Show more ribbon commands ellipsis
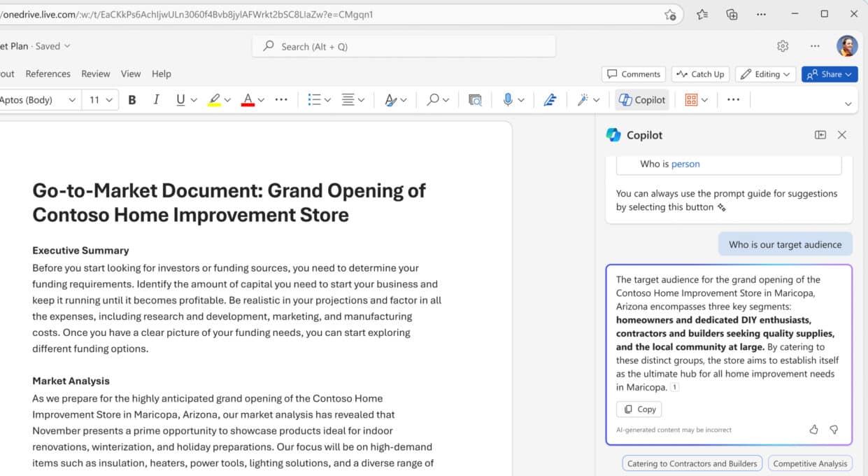Image resolution: width=868 pixels, height=476 pixels. pyautogui.click(x=733, y=100)
